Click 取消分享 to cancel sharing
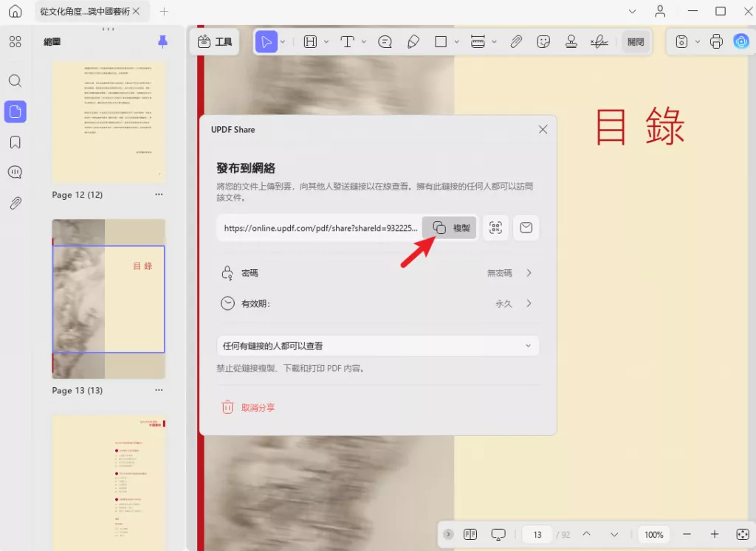 pos(248,407)
